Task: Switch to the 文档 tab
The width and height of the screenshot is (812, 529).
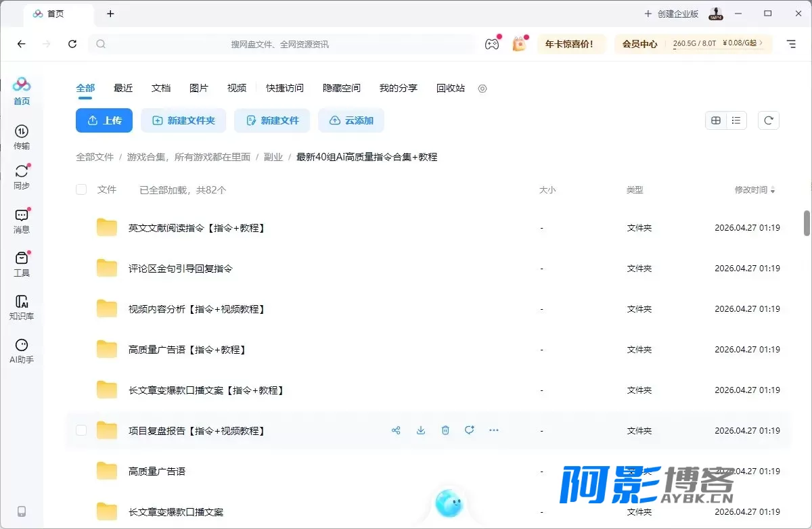Action: click(161, 88)
